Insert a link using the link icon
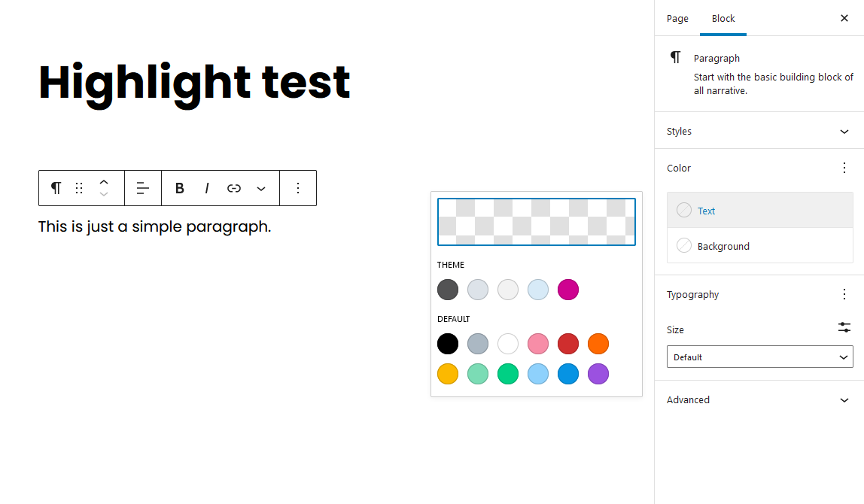This screenshot has height=504, width=864. tap(234, 187)
